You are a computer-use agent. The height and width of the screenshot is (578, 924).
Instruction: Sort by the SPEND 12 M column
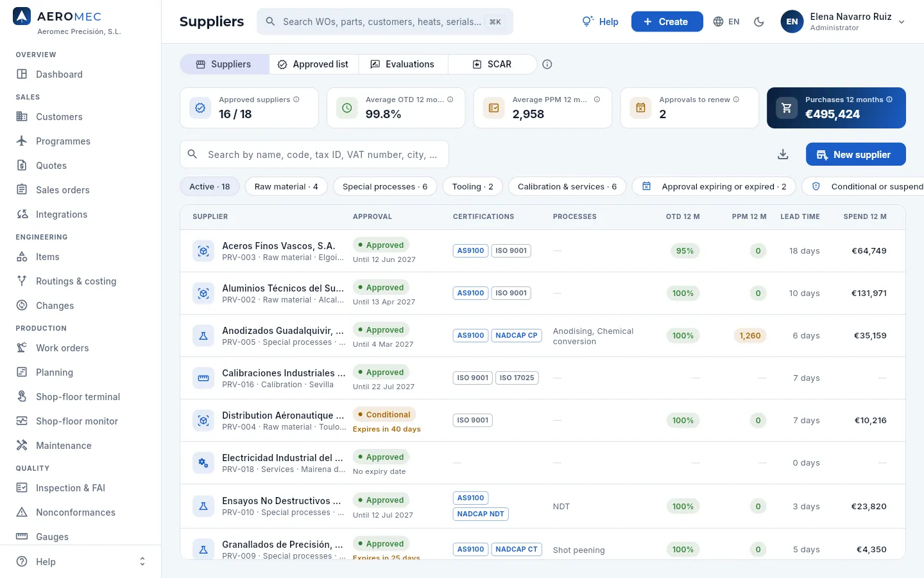[x=865, y=216]
